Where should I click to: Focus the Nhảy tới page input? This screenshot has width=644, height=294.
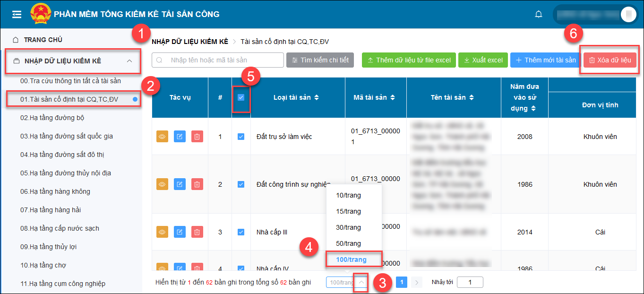(470, 282)
